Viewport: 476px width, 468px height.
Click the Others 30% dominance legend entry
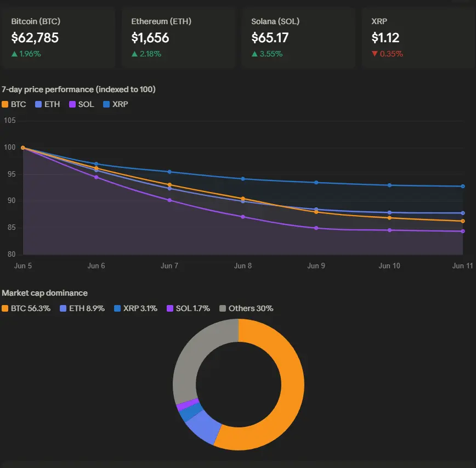[247, 308]
